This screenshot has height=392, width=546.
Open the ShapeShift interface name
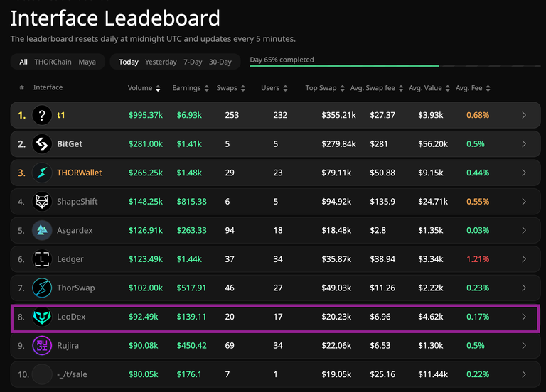tap(77, 202)
